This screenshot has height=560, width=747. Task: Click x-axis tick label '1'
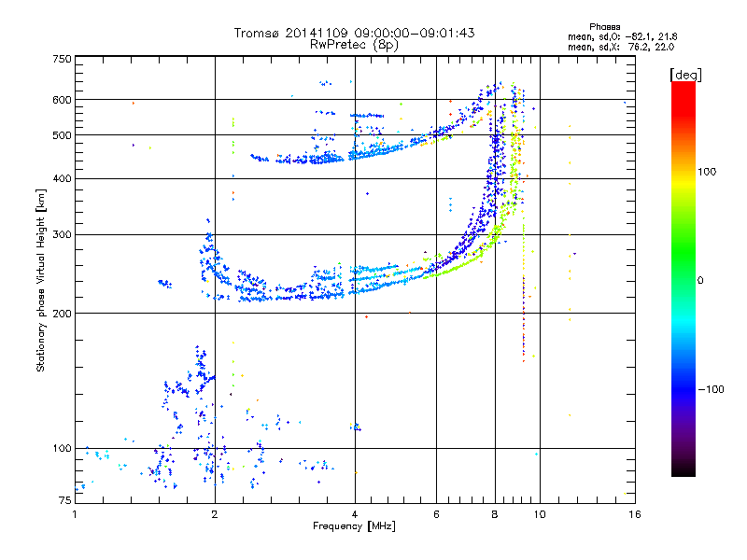tap(76, 514)
